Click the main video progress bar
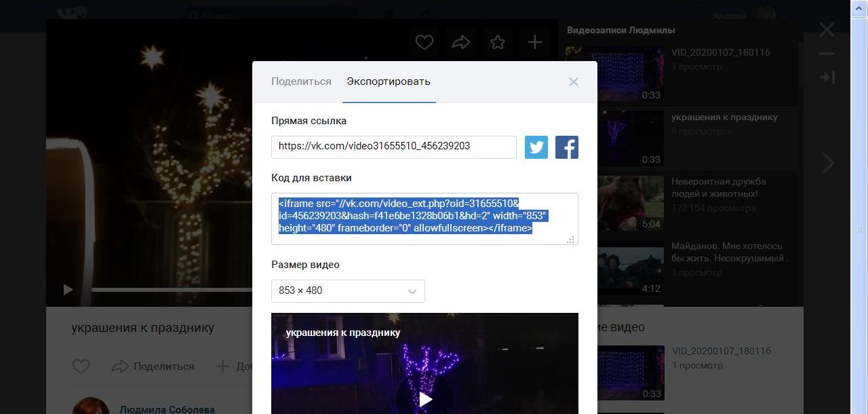Image resolution: width=868 pixels, height=414 pixels. pyautogui.click(x=172, y=290)
